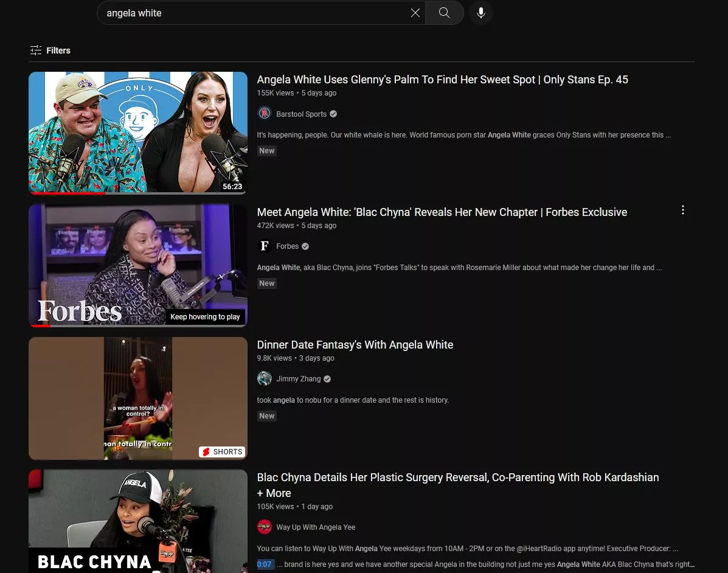Image resolution: width=728 pixels, height=573 pixels.
Task: Click Way Up With Angela Yee avatar
Action: click(265, 527)
